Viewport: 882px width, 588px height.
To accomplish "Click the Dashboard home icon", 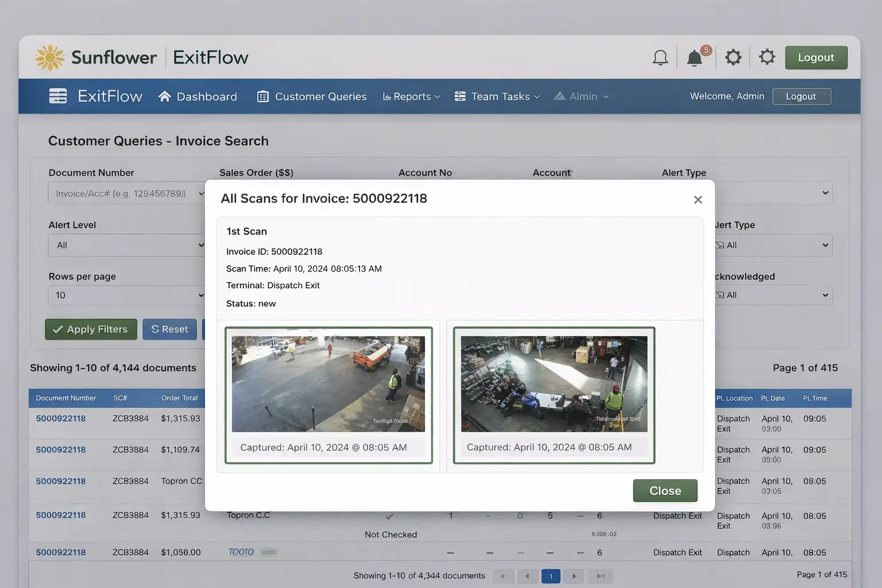I will point(164,96).
